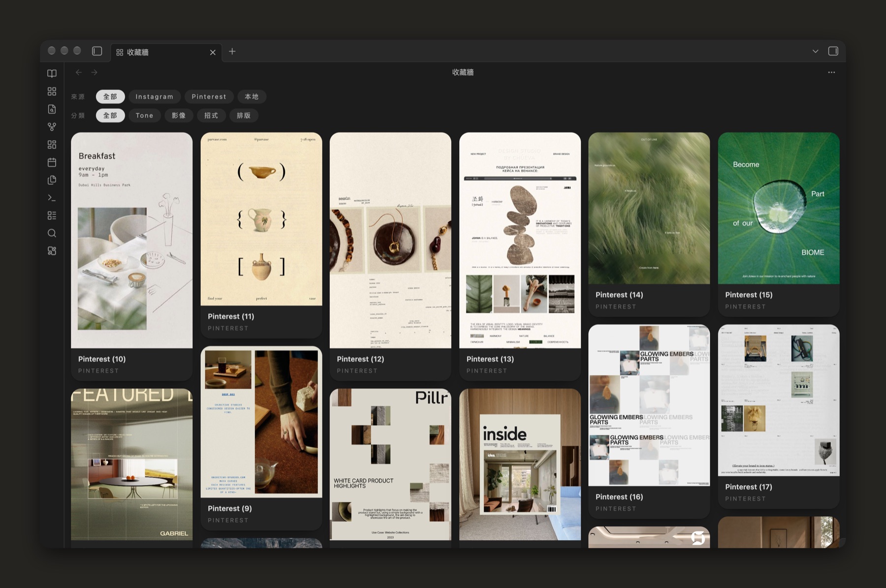The image size is (886, 588).
Task: Add a new tab with plus icon
Action: (x=232, y=51)
